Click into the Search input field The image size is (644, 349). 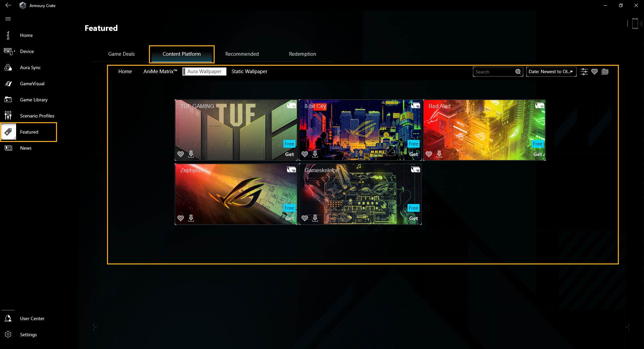pos(494,72)
